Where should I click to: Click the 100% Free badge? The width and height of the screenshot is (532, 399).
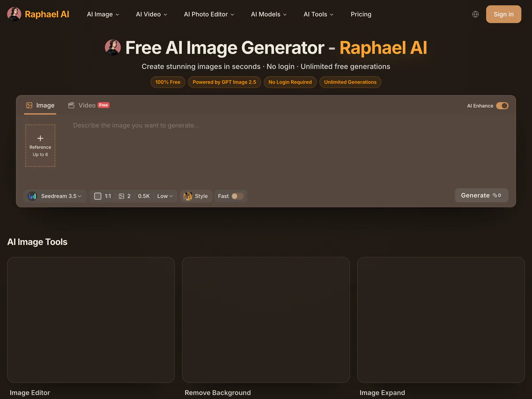point(168,82)
